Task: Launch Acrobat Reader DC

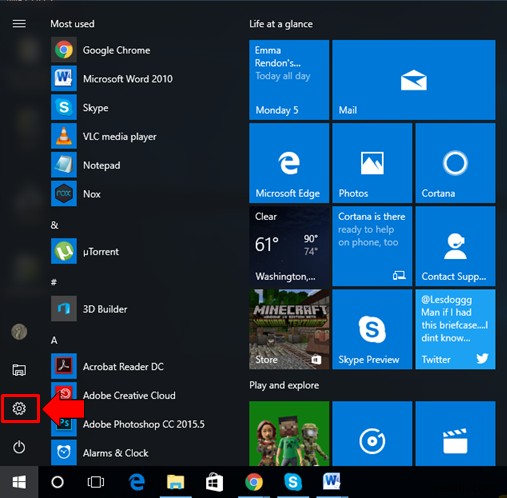Action: click(133, 366)
